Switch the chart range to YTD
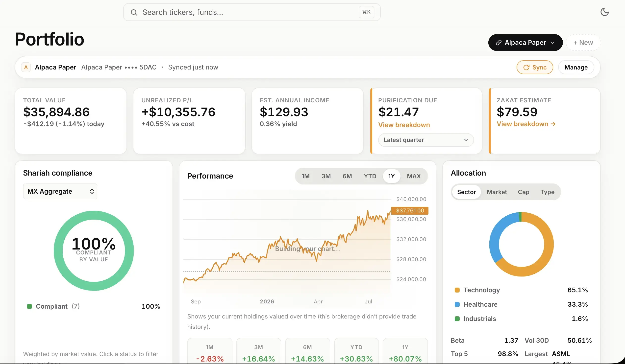Image resolution: width=625 pixels, height=364 pixels. [x=370, y=176]
